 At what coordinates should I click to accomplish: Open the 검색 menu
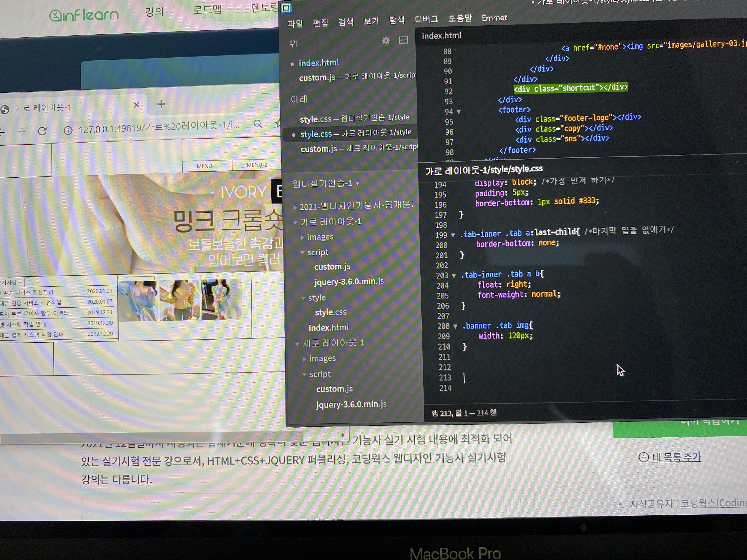pyautogui.click(x=346, y=22)
